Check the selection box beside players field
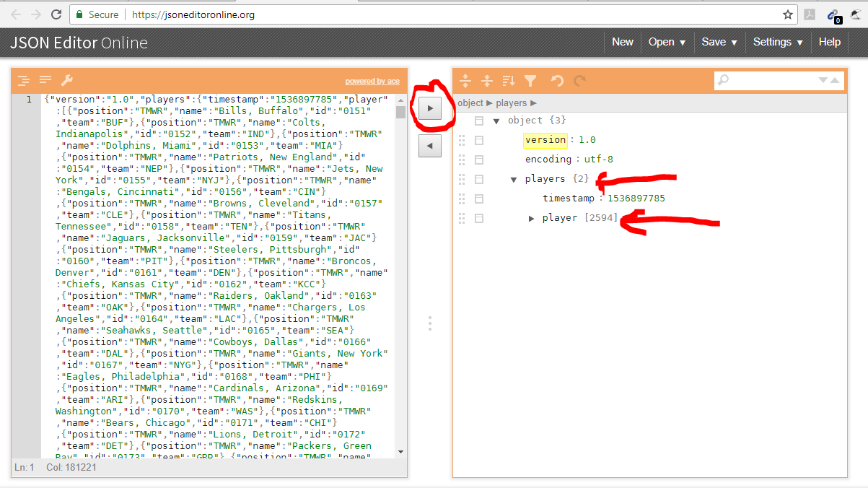 click(x=480, y=178)
